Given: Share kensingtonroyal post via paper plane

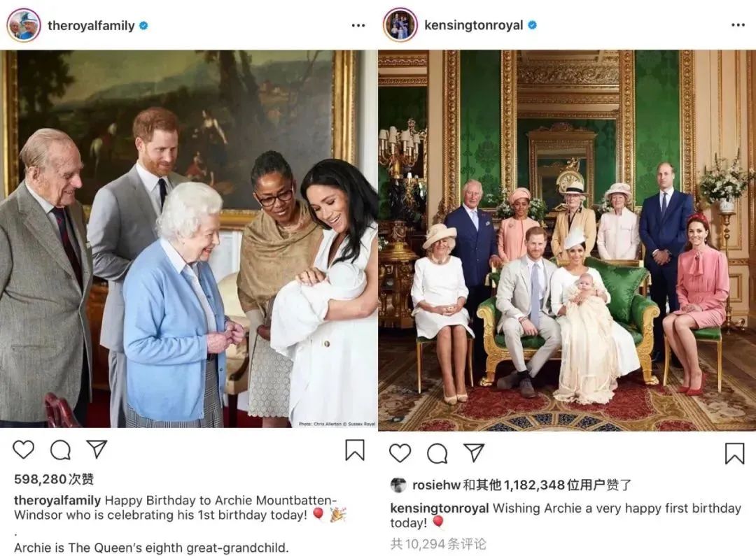Looking at the screenshot, I should (474, 453).
